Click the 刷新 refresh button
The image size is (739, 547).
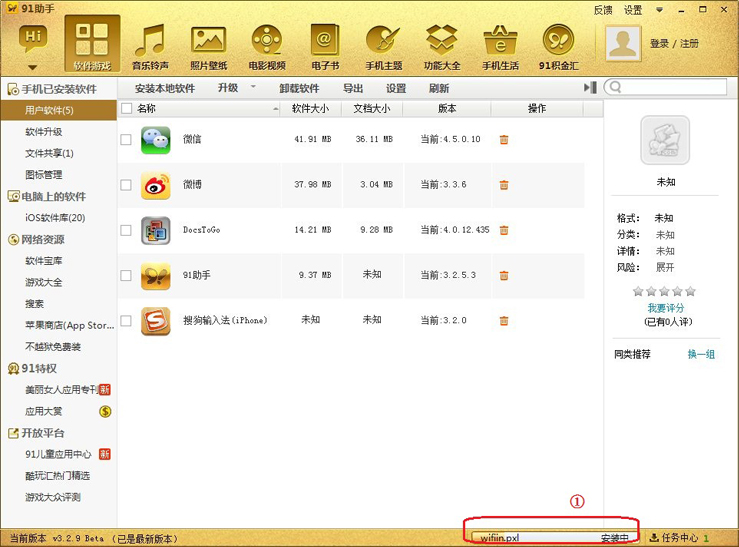pyautogui.click(x=439, y=88)
